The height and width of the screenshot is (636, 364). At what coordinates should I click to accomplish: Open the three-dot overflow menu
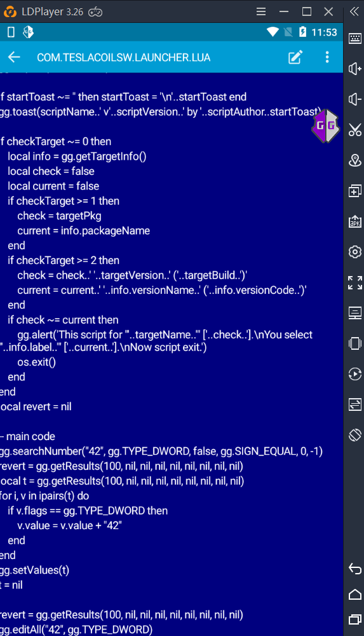click(x=327, y=57)
